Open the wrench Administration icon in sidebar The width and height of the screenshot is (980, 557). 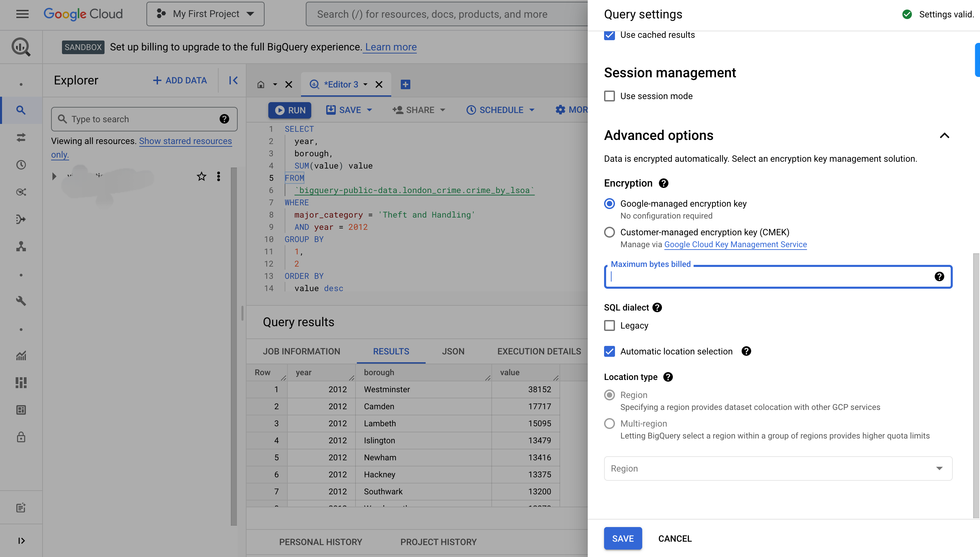coord(21,301)
